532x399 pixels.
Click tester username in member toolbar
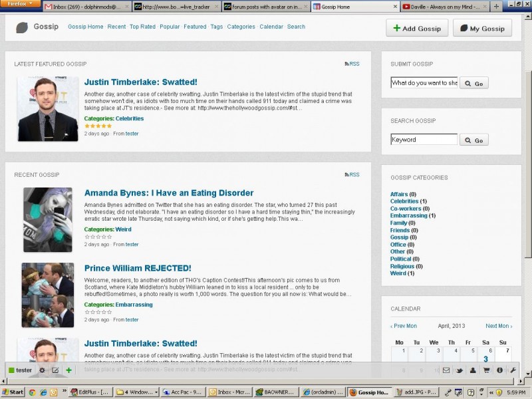24,370
